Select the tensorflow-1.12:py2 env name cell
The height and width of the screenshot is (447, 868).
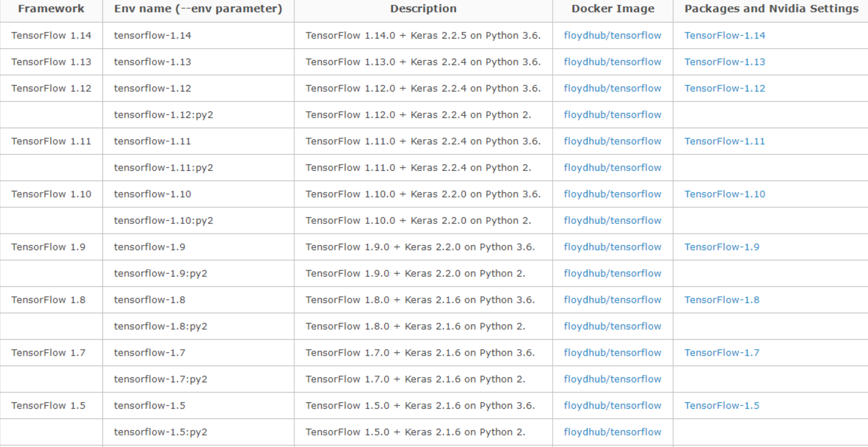pos(198,115)
